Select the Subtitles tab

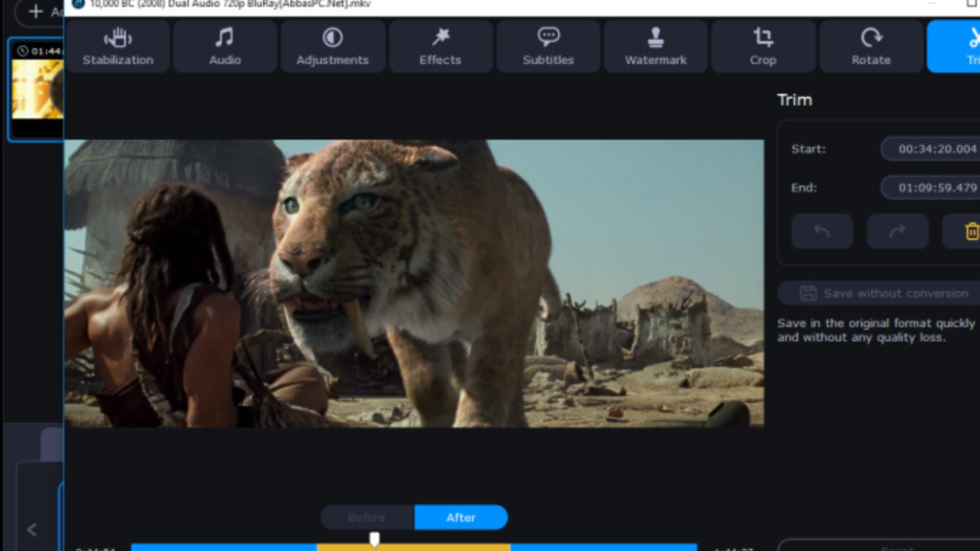548,47
